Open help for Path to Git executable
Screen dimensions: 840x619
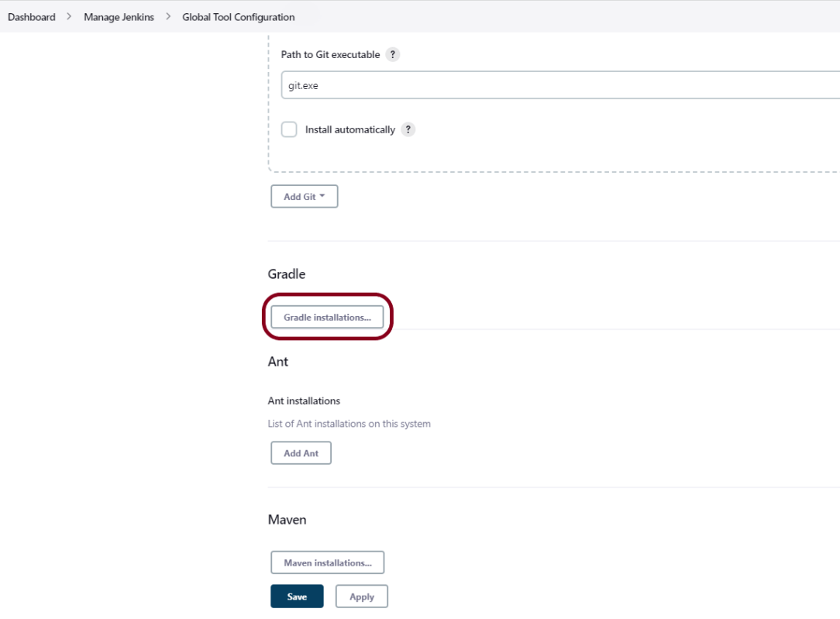click(x=393, y=55)
